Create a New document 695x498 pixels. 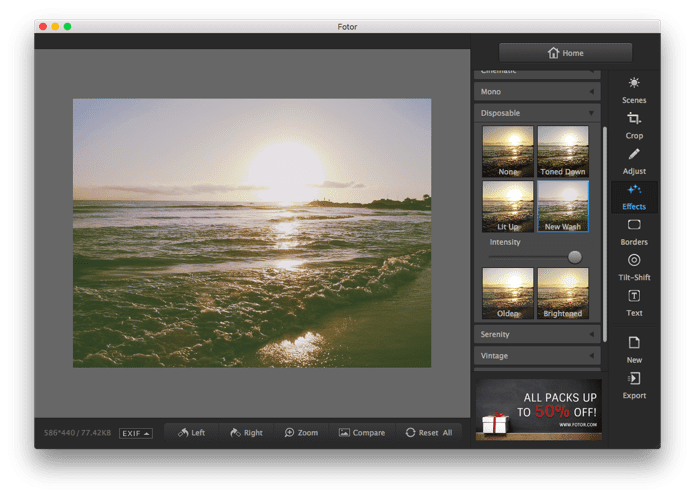coord(634,350)
